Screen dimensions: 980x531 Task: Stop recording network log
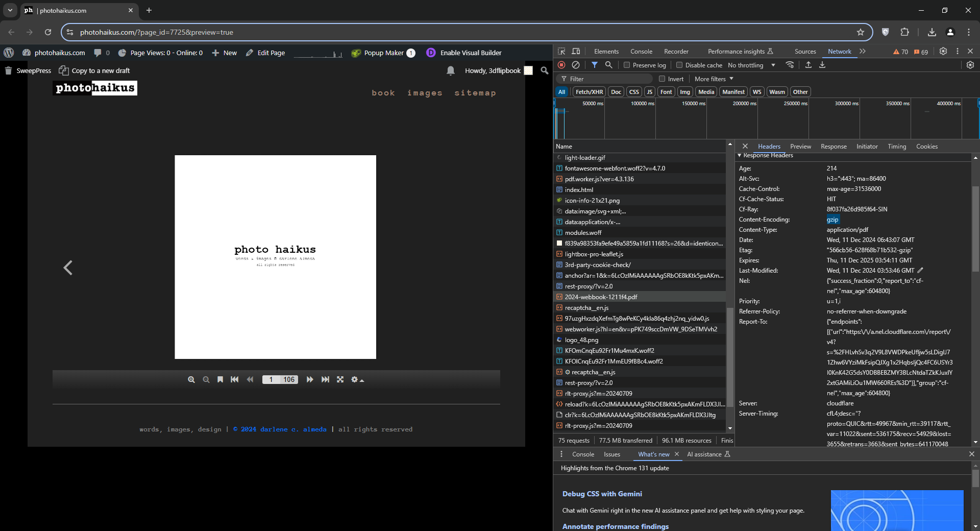point(561,65)
